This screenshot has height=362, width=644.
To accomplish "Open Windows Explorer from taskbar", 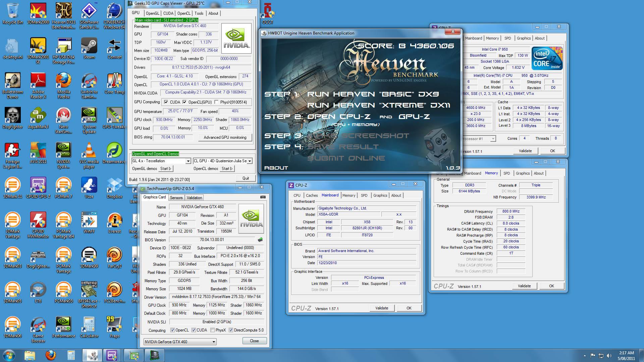I will [x=30, y=355].
